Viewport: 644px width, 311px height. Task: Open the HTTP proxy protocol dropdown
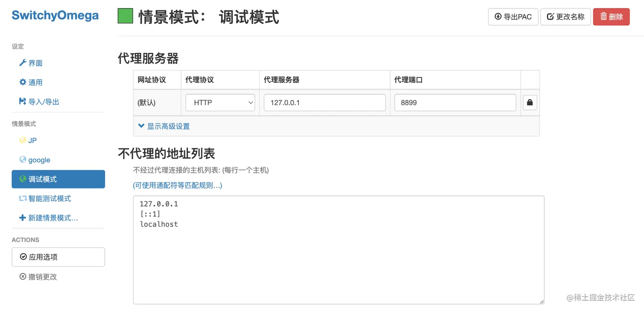(220, 103)
